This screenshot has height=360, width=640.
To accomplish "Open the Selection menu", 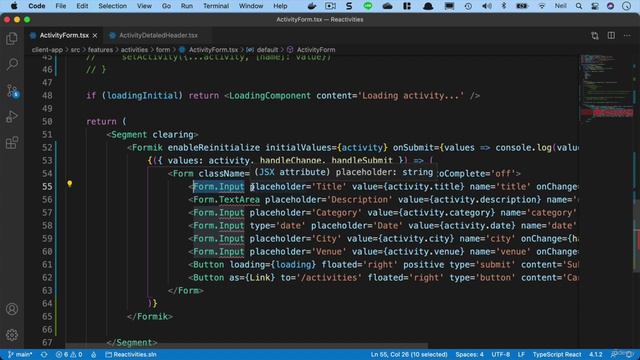I will click(x=112, y=6).
